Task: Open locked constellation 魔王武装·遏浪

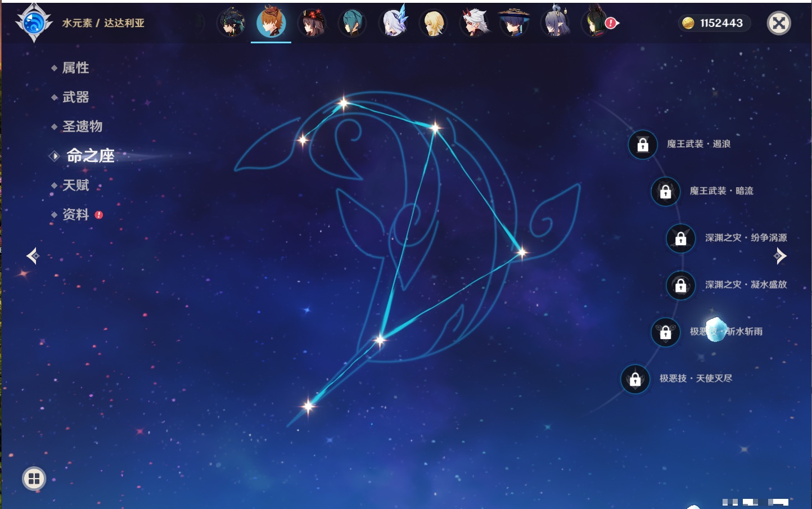Action: pos(643,145)
